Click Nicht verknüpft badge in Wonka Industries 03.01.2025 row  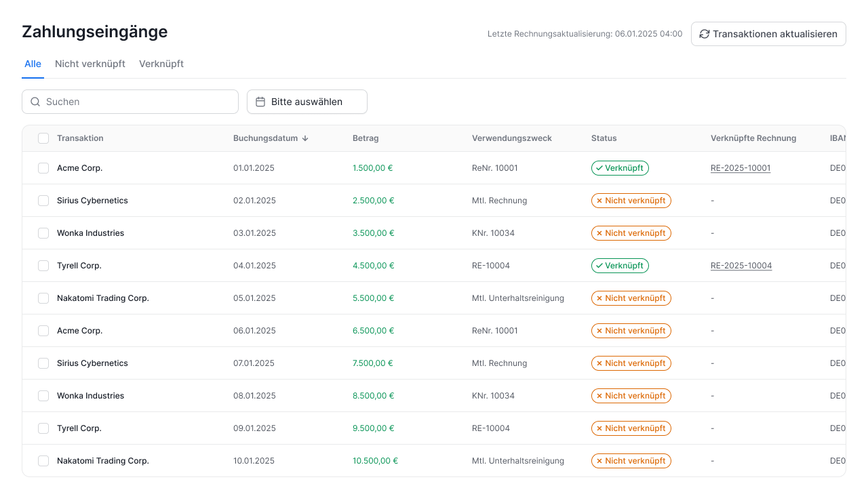pyautogui.click(x=631, y=233)
